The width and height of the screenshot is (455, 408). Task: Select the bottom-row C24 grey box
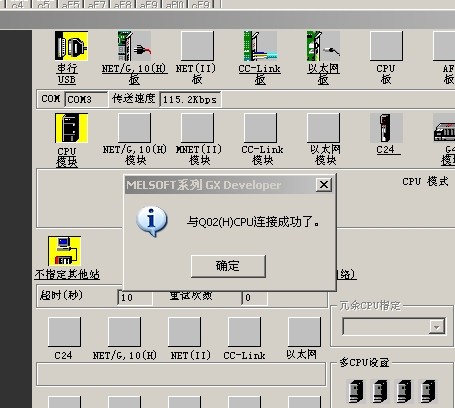[64, 332]
